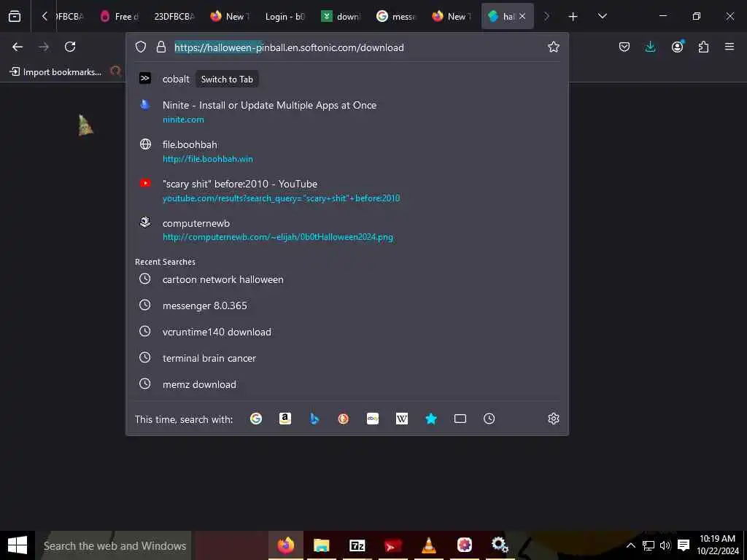747x560 pixels.
Task: Search history with the clock icon
Action: [x=489, y=419]
